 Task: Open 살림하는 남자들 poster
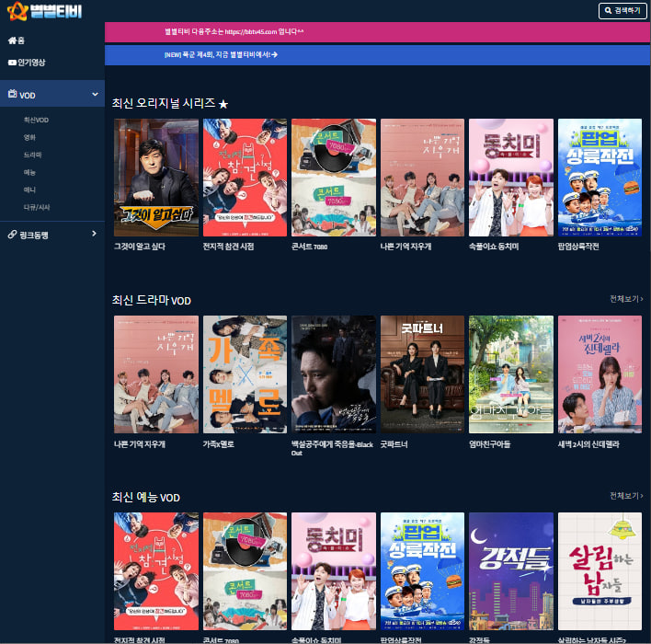click(x=600, y=571)
